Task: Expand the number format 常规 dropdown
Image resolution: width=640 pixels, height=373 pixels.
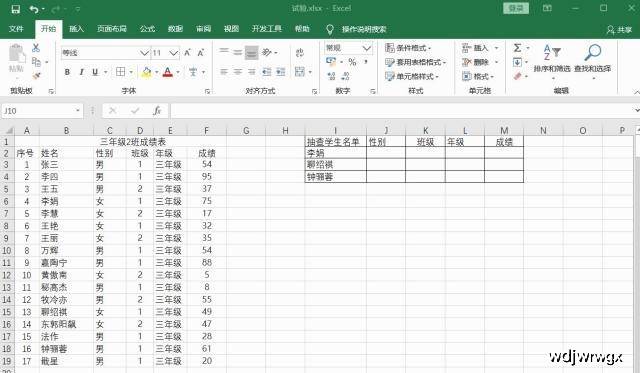Action: [367, 48]
